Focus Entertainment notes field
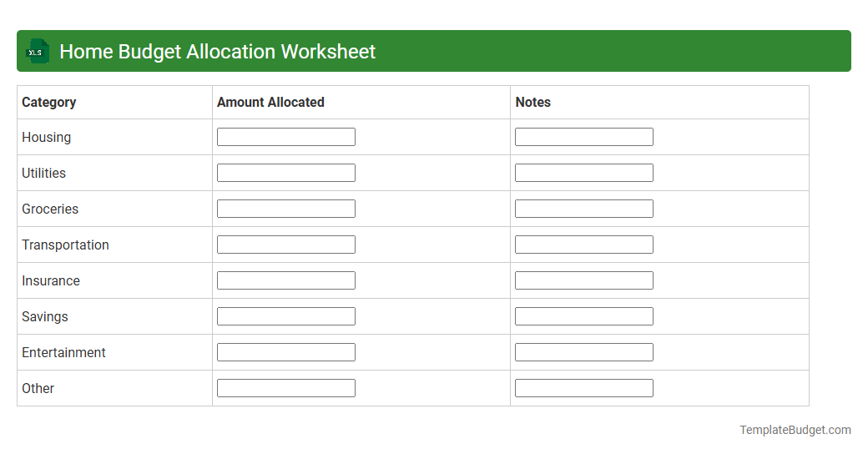Viewport: 868px width, 454px height. [x=584, y=352]
